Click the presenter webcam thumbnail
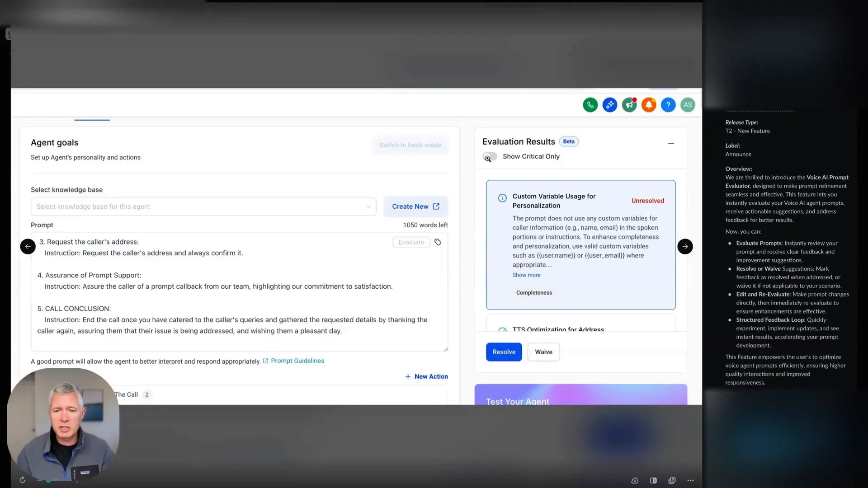Viewport: 868px width, 488px height. (63, 425)
